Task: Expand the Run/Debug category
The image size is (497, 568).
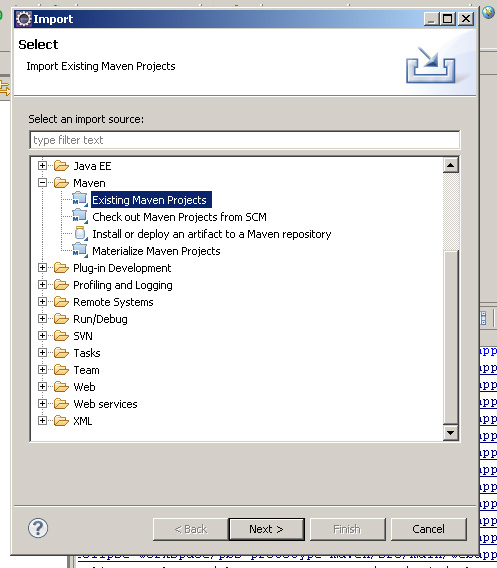Action: pyautogui.click(x=42, y=318)
